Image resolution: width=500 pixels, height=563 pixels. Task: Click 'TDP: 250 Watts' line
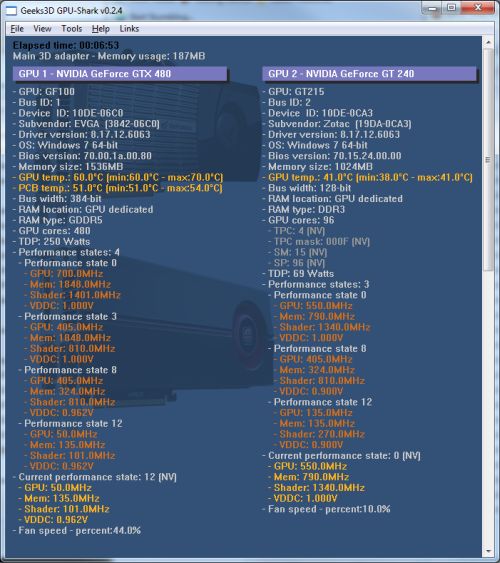click(51, 242)
